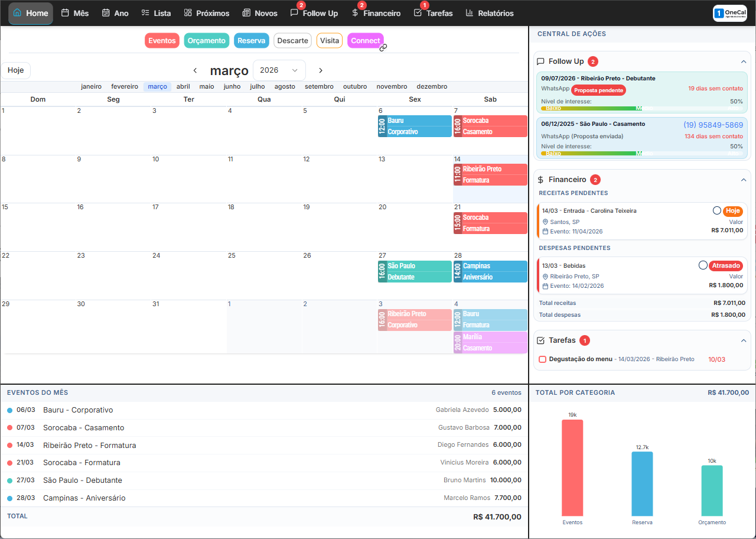Screen dimensions: 756x539
Task: Open Sorocaba Casamento event on March 7
Action: 490,126
